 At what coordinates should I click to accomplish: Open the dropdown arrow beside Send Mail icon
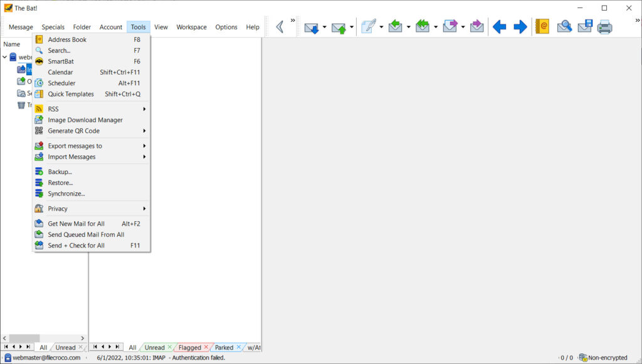pos(352,27)
